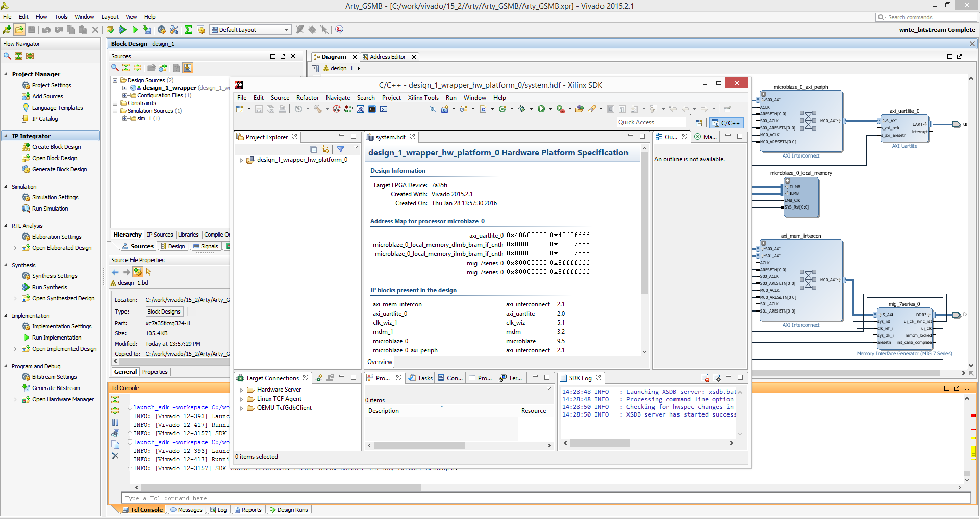980x519 pixels.
Task: Click the clear log icon in SDK Log panel
Action: (705, 378)
